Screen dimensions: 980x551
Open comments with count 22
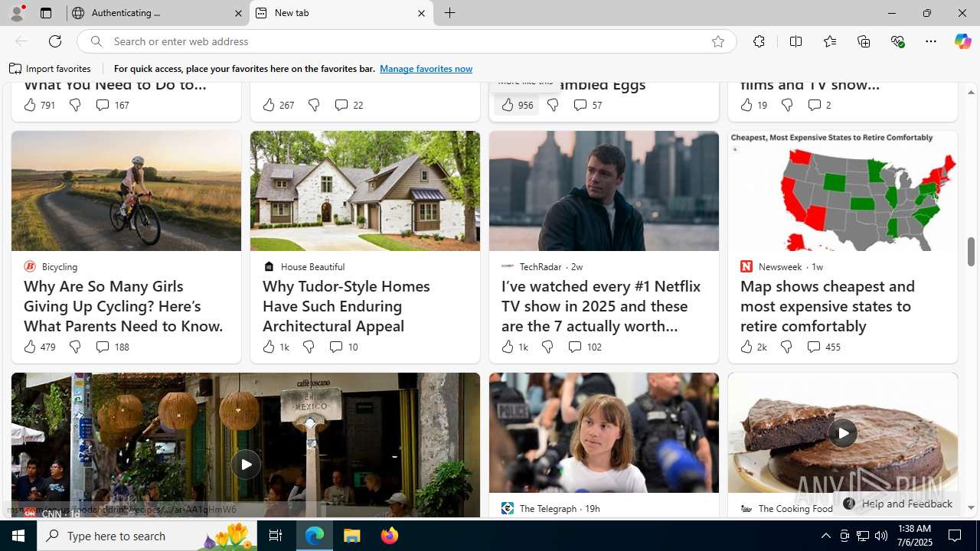coord(349,105)
